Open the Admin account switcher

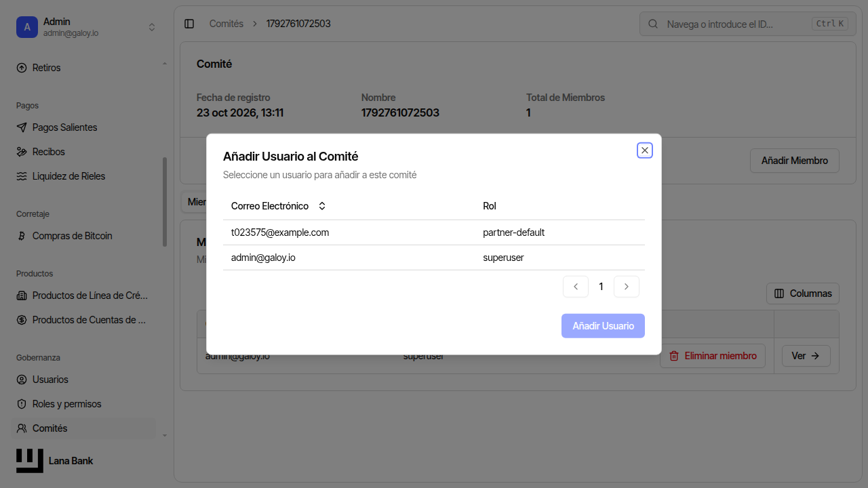coord(87,27)
